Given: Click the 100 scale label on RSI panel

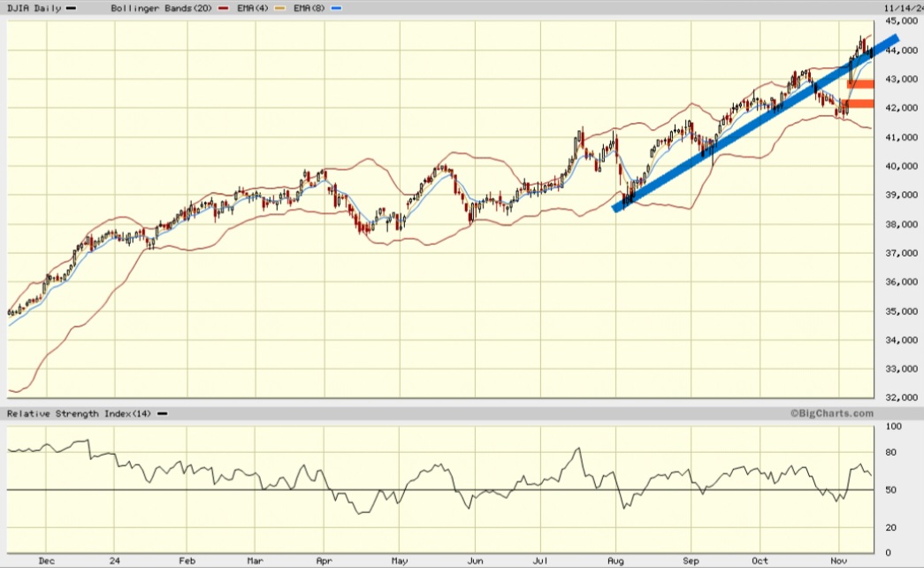Looking at the screenshot, I should tap(893, 427).
